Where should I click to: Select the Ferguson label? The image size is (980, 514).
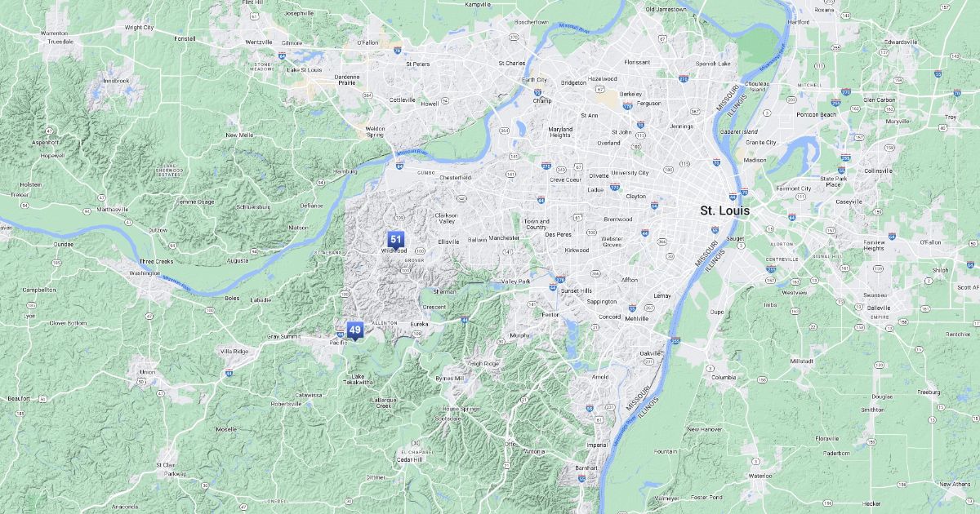[x=648, y=104]
